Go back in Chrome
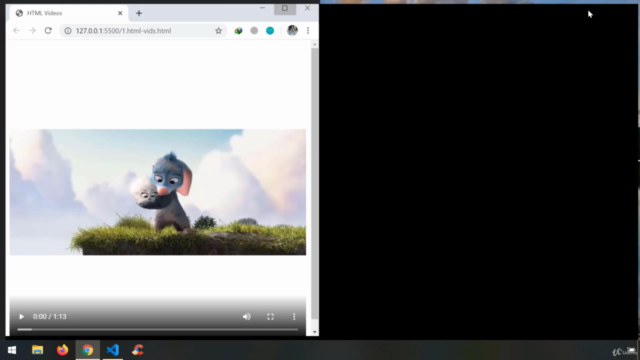 (16, 31)
